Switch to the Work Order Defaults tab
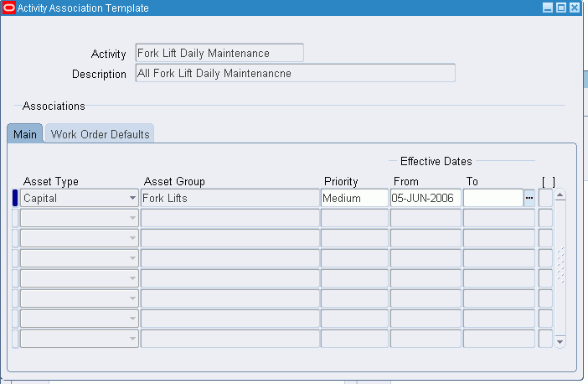This screenshot has height=384, width=588. click(x=100, y=134)
